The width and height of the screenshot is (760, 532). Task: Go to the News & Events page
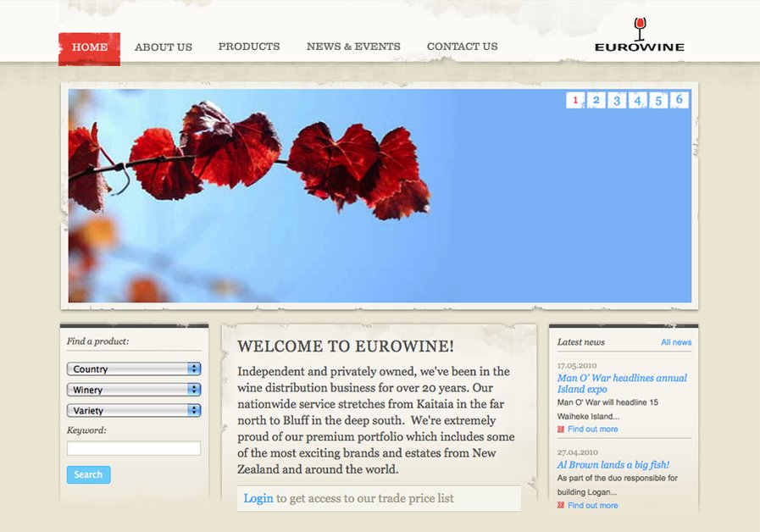pos(353,47)
